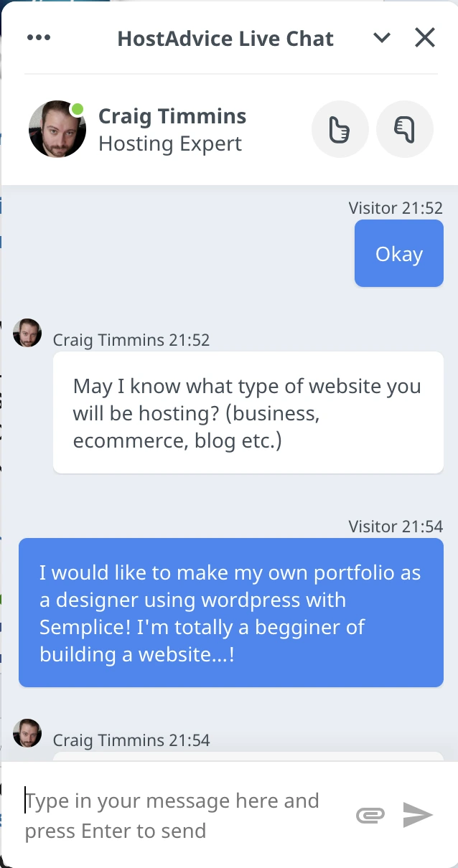The height and width of the screenshot is (868, 458).
Task: Click the Visitor 21:54 timestamp
Action: [x=395, y=526]
